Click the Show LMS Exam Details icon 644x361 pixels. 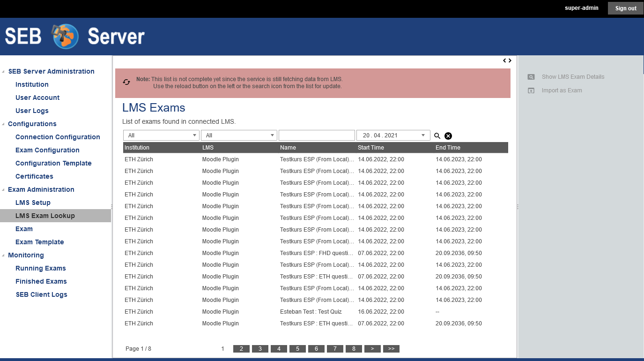[x=531, y=77]
